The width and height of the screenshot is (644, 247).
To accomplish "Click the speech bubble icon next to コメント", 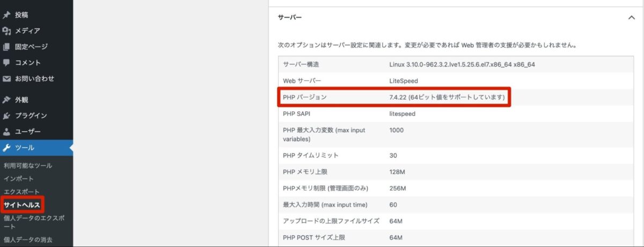I will click(x=6, y=62).
